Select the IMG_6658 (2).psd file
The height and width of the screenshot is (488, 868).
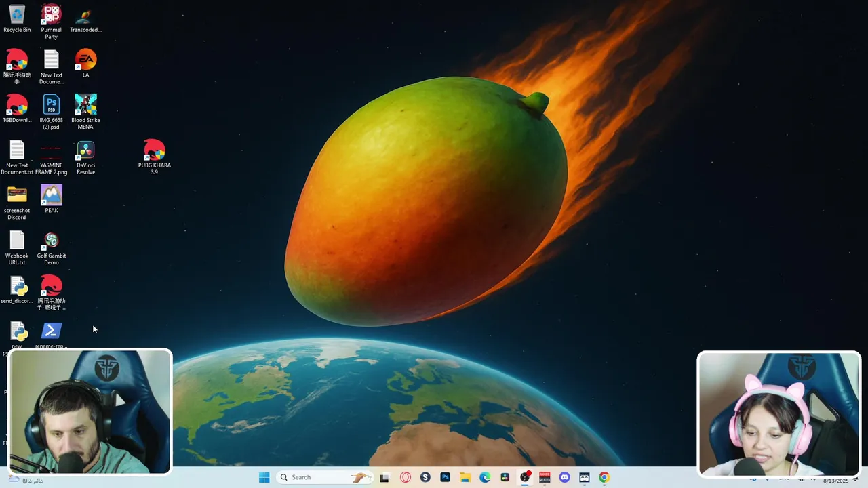tap(52, 113)
